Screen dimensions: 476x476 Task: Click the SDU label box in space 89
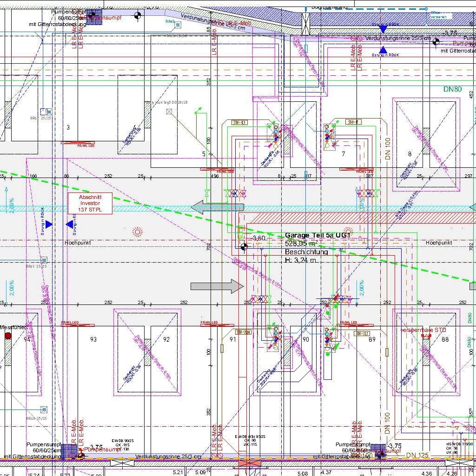click(x=362, y=334)
